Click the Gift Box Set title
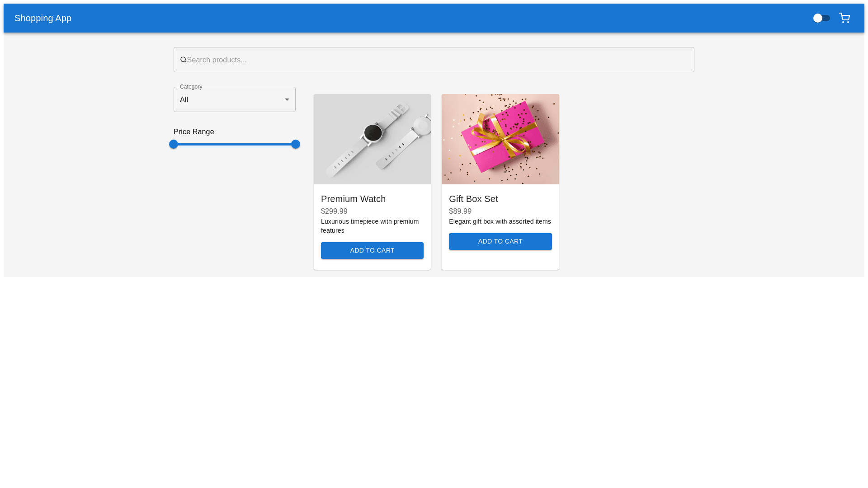868x488 pixels. click(x=473, y=199)
